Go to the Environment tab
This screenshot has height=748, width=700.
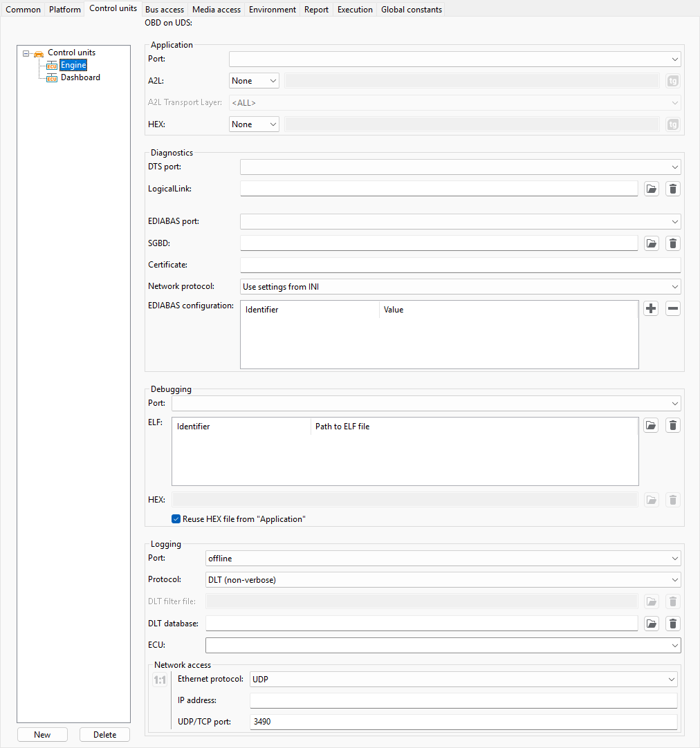(x=273, y=10)
